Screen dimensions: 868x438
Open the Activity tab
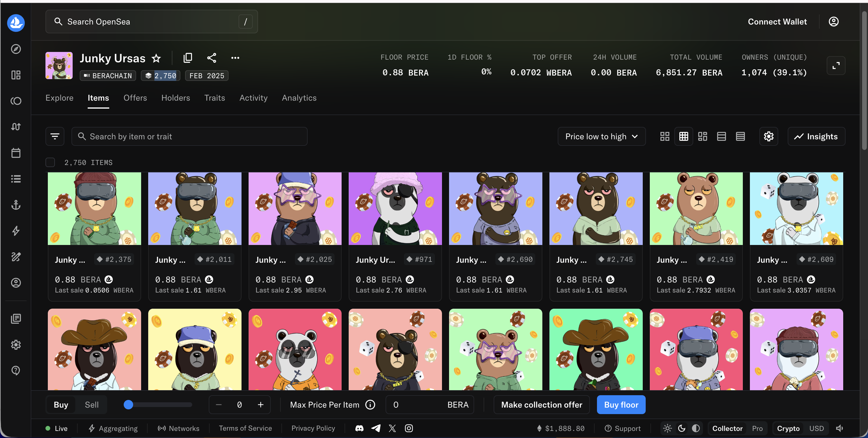coord(253,98)
